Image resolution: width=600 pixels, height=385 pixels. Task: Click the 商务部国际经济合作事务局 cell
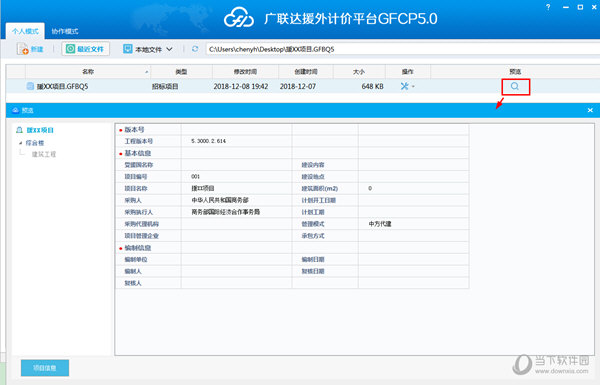(x=226, y=212)
